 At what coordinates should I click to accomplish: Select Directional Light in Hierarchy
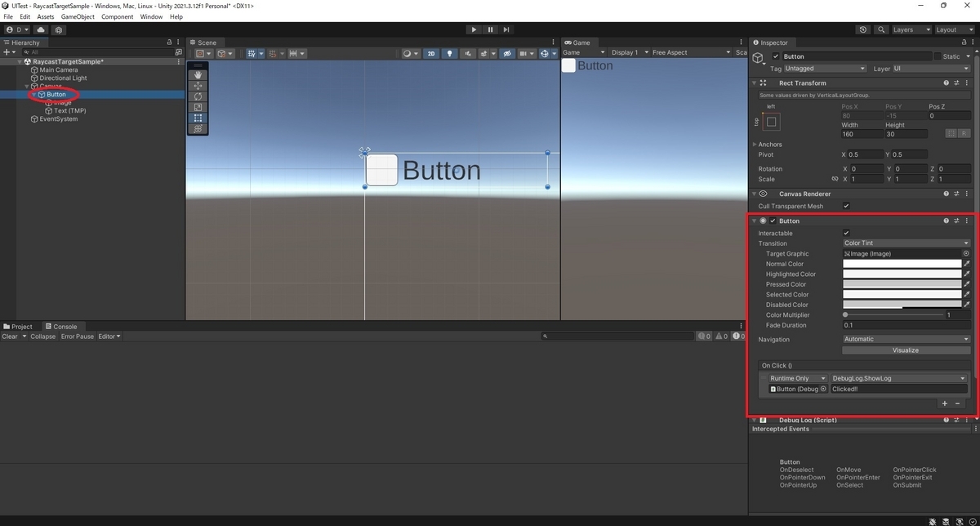(63, 78)
